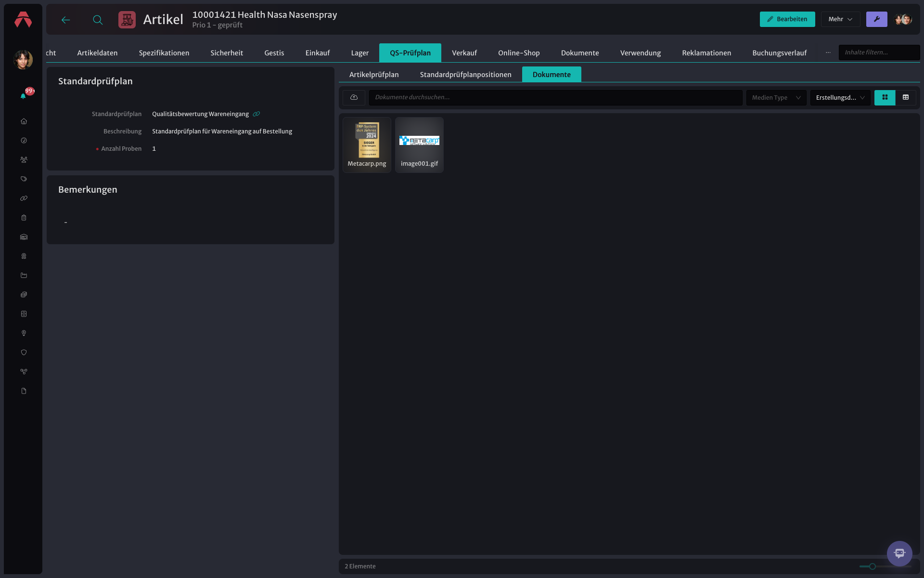The width and height of the screenshot is (924, 578).
Task: Open the user avatars at top right
Action: 903,19
